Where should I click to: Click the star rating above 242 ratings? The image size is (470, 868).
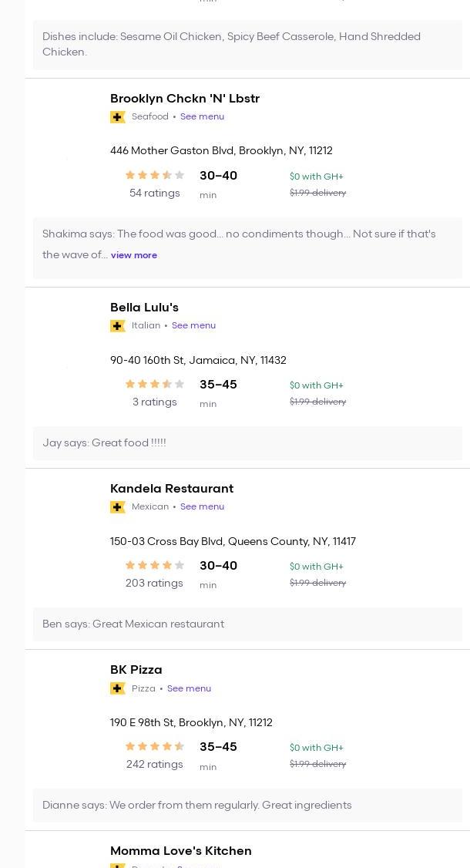pyautogui.click(x=155, y=747)
